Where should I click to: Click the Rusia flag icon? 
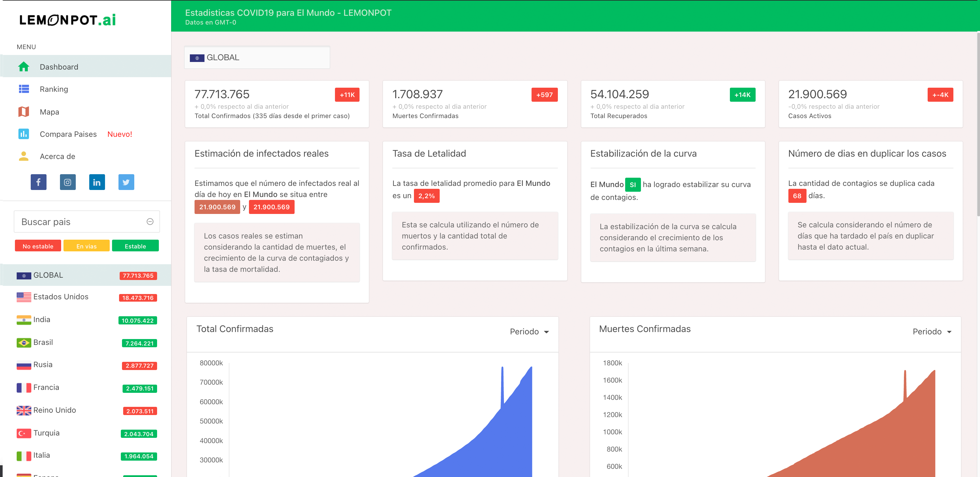pyautogui.click(x=24, y=365)
